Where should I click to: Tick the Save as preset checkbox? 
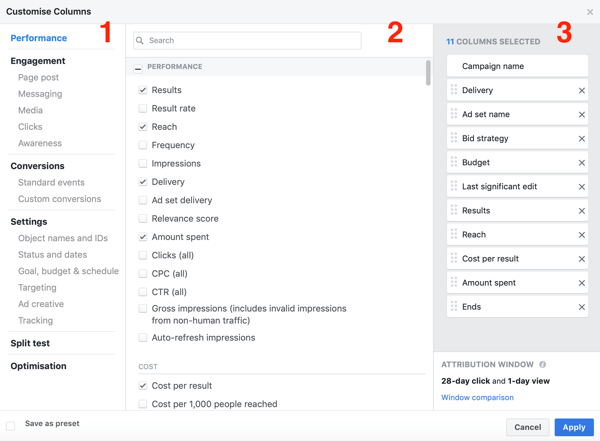pos(11,425)
